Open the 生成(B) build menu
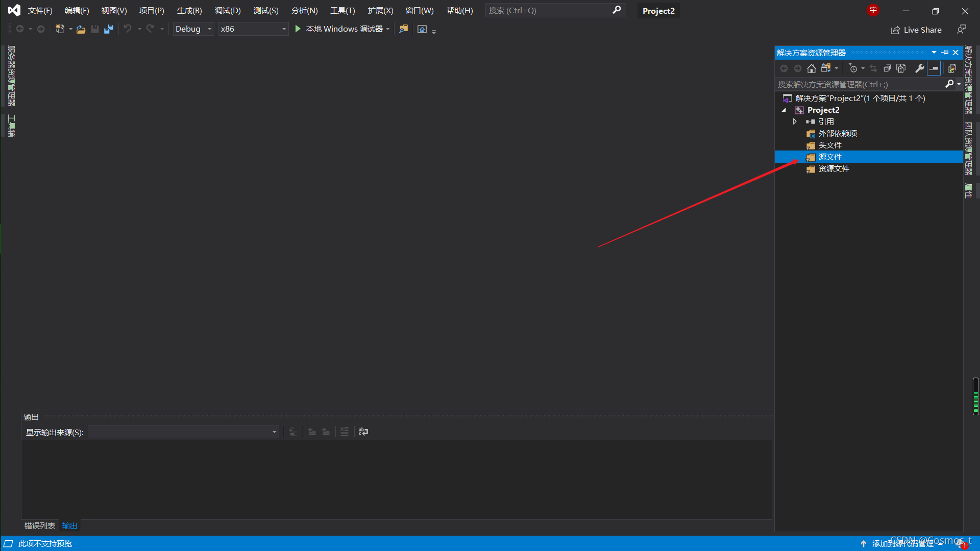This screenshot has height=551, width=980. (189, 11)
